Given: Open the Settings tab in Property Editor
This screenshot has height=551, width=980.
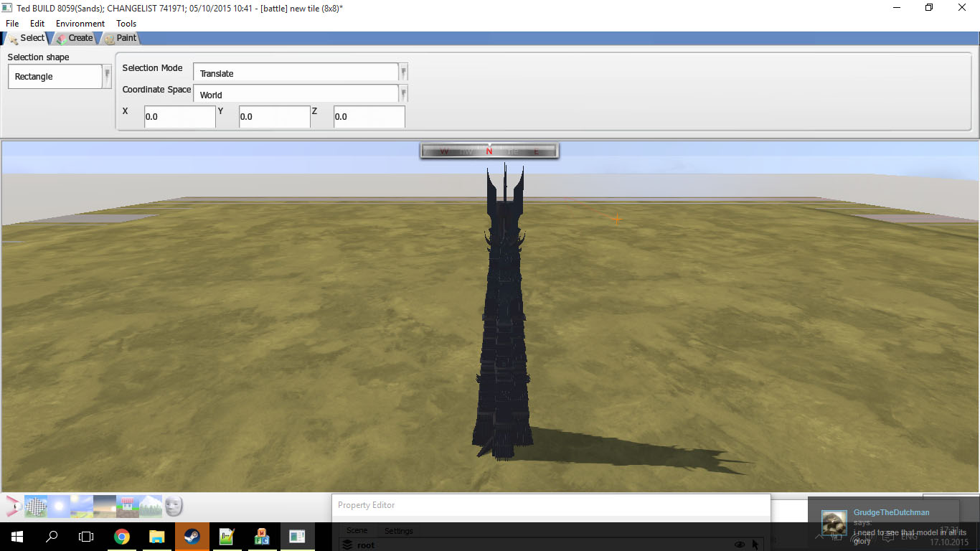Looking at the screenshot, I should click(x=398, y=531).
